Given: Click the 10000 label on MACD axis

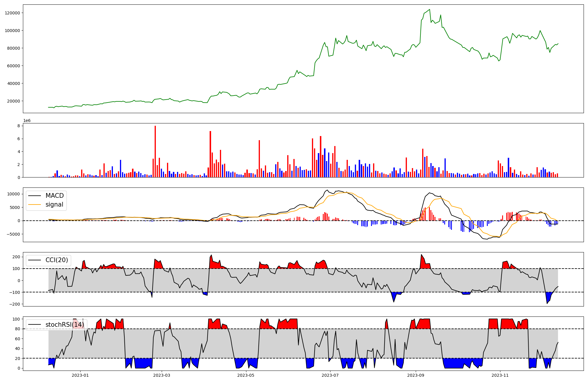Looking at the screenshot, I should [x=14, y=194].
